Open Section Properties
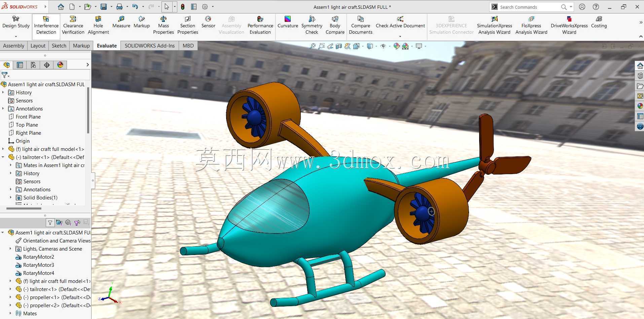Screen dimensions: 644x319 click(x=188, y=25)
